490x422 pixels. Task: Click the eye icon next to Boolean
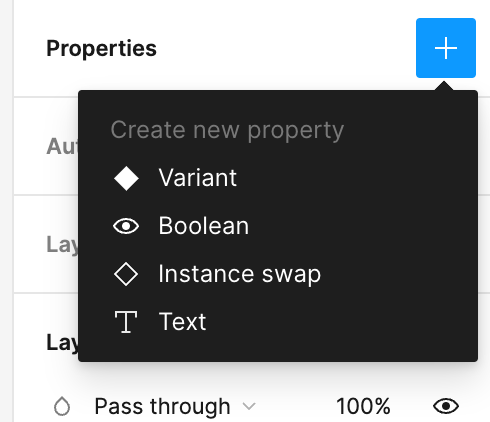pos(126,226)
